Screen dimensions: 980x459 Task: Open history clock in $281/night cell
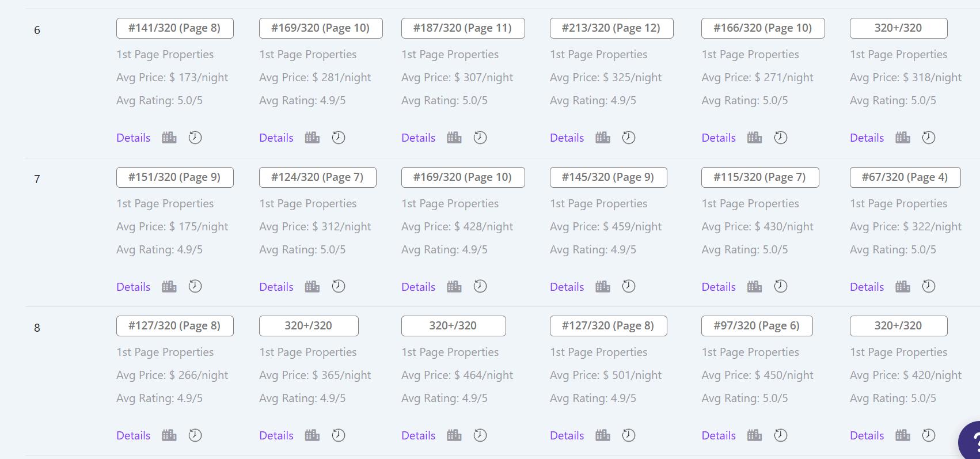(x=339, y=138)
